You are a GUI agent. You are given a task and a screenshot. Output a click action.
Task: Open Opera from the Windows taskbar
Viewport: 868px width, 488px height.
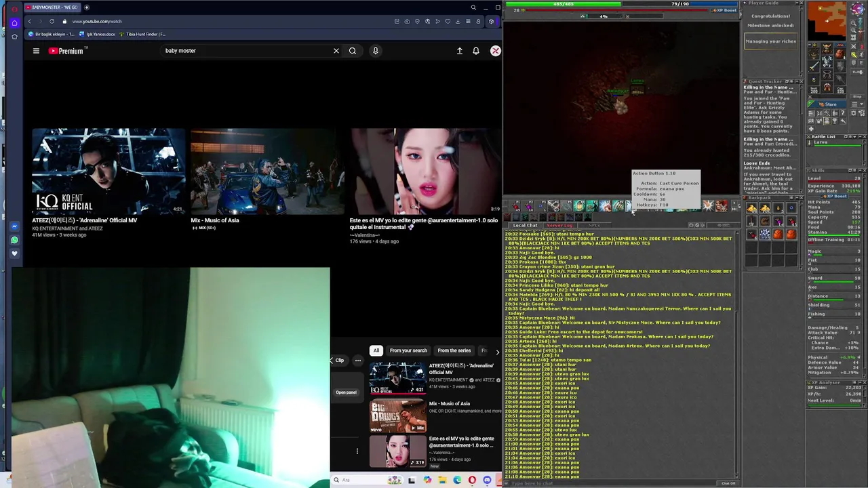pos(472,480)
